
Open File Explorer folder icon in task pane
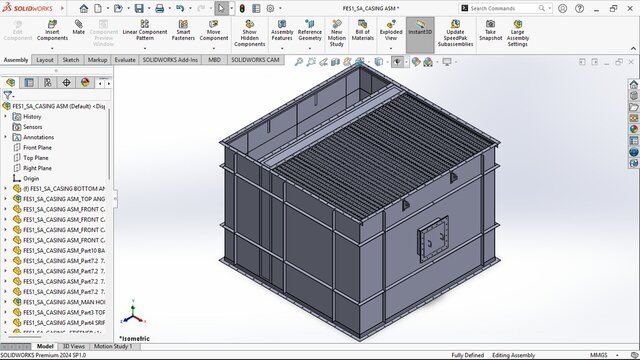(x=633, y=107)
